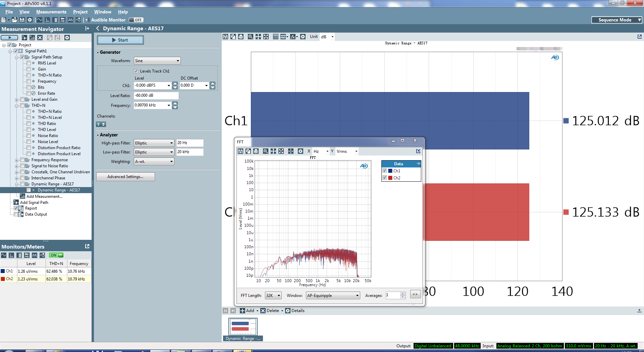This screenshot has height=352, width=644.
Task: Uncheck Ch2 in the FFT Data legend
Action: [385, 178]
